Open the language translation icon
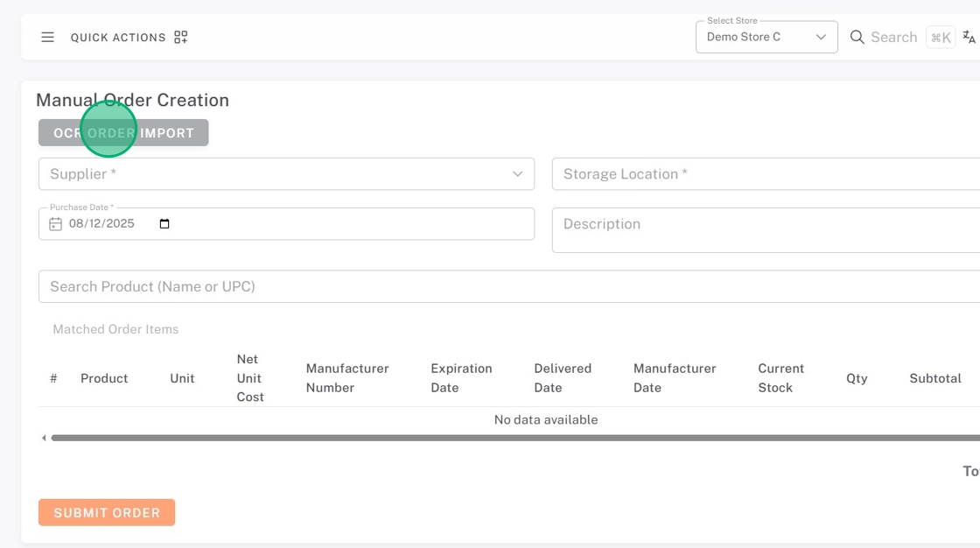The image size is (980, 548). pos(969,37)
